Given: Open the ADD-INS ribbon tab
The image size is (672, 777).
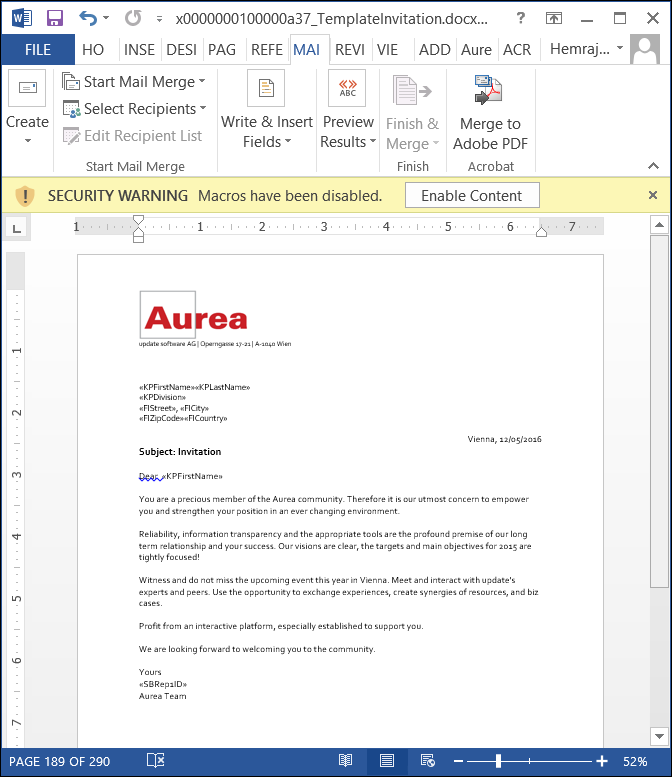Looking at the screenshot, I should coord(435,50).
